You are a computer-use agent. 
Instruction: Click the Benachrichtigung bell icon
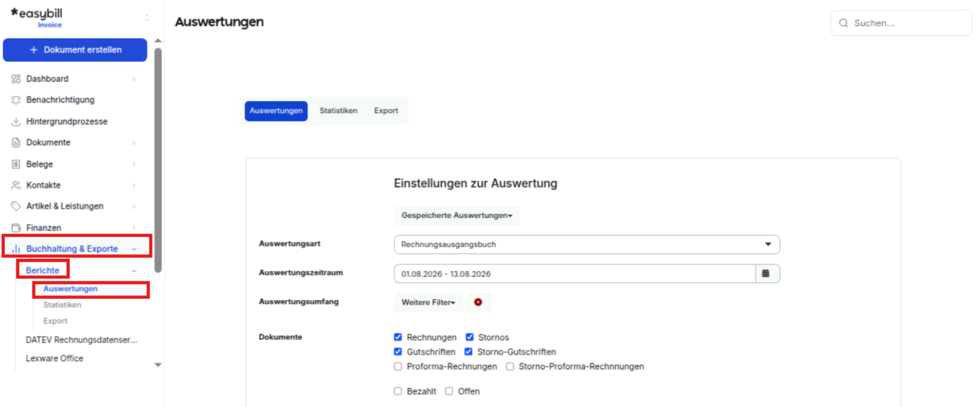(16, 100)
